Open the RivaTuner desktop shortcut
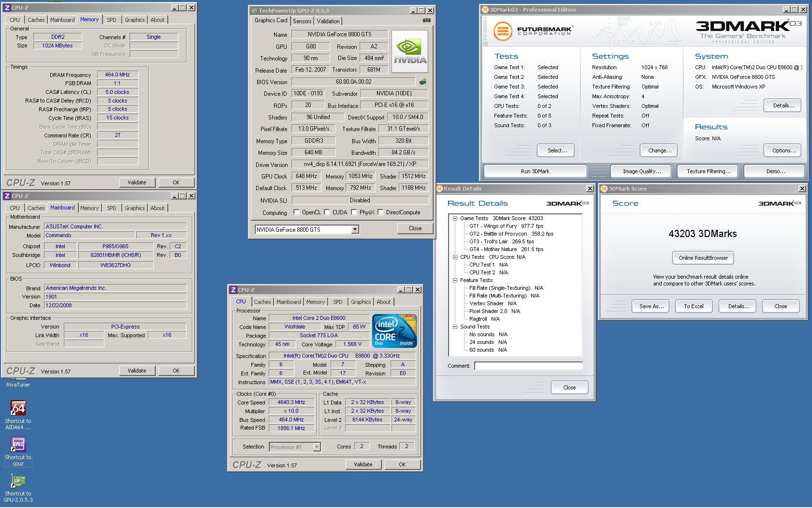This screenshot has width=812, height=508. (18, 385)
